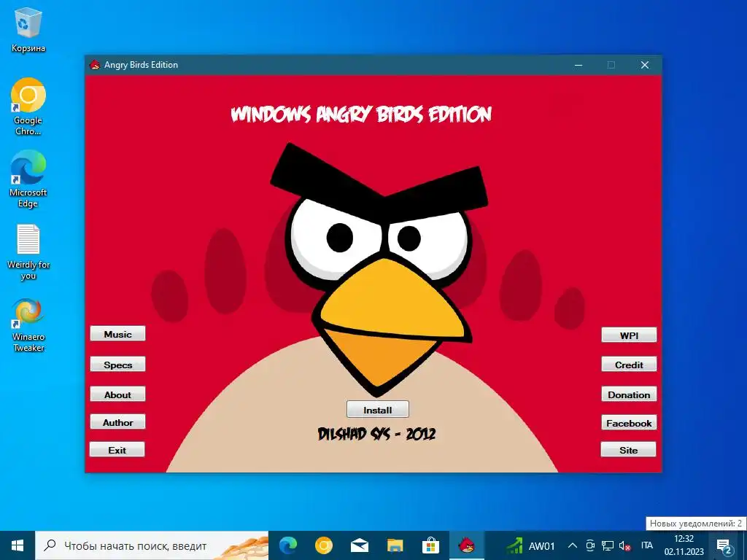Show hidden system tray icons

573,545
